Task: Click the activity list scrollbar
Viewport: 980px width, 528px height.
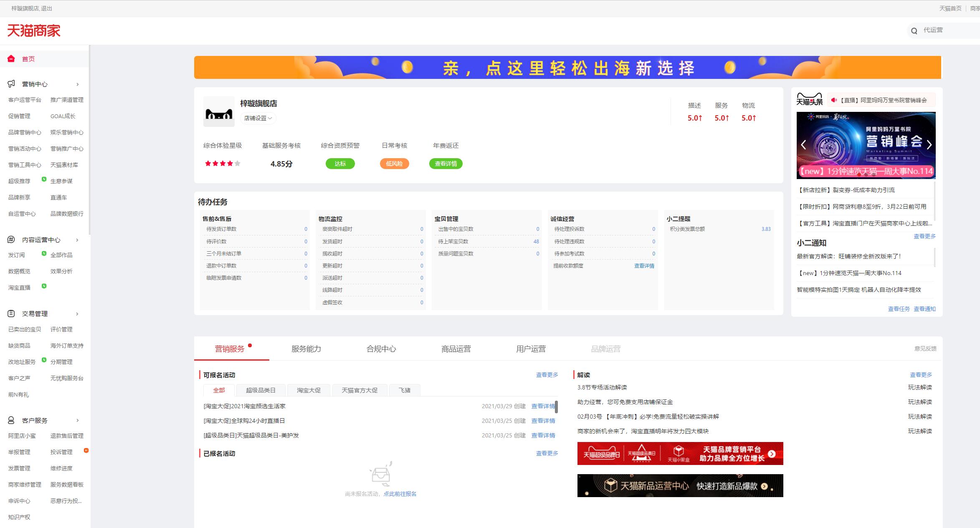Action: 556,406
